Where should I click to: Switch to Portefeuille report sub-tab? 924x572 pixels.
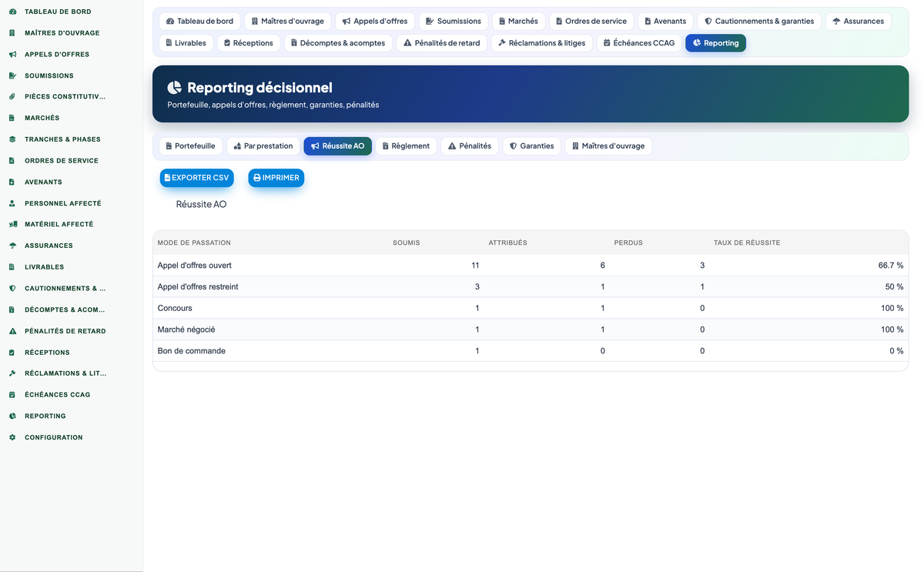tap(191, 146)
